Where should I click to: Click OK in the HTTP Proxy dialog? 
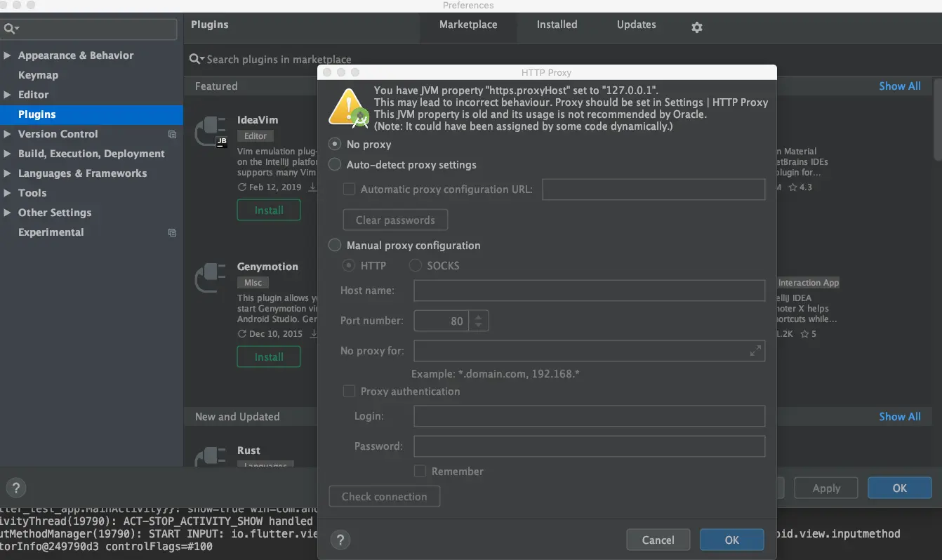point(731,540)
